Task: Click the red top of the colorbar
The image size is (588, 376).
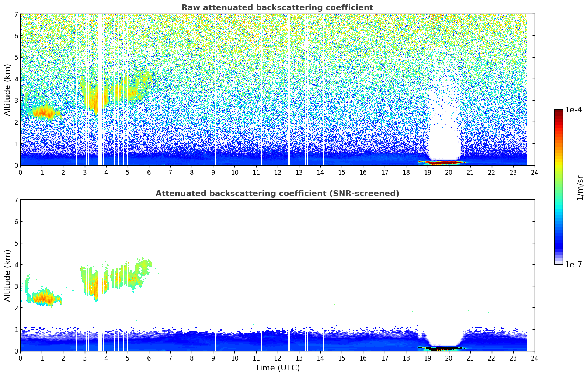Action: 559,114
